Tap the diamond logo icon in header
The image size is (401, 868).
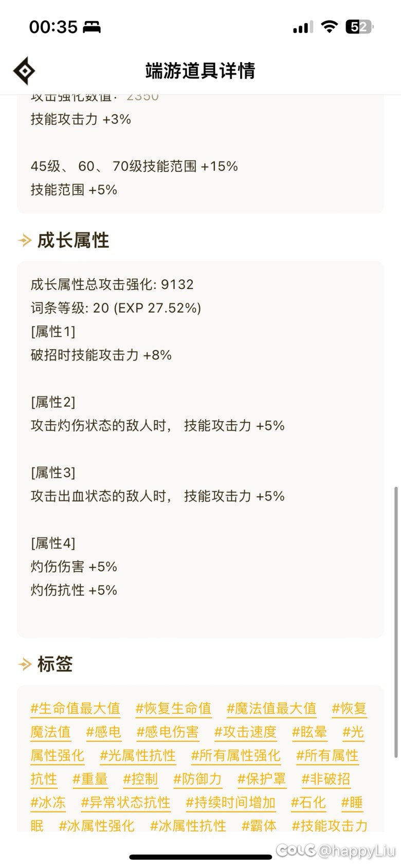pos(24,70)
